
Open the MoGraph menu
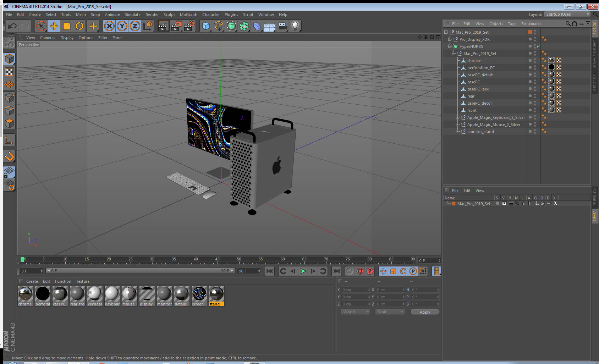[x=188, y=15]
